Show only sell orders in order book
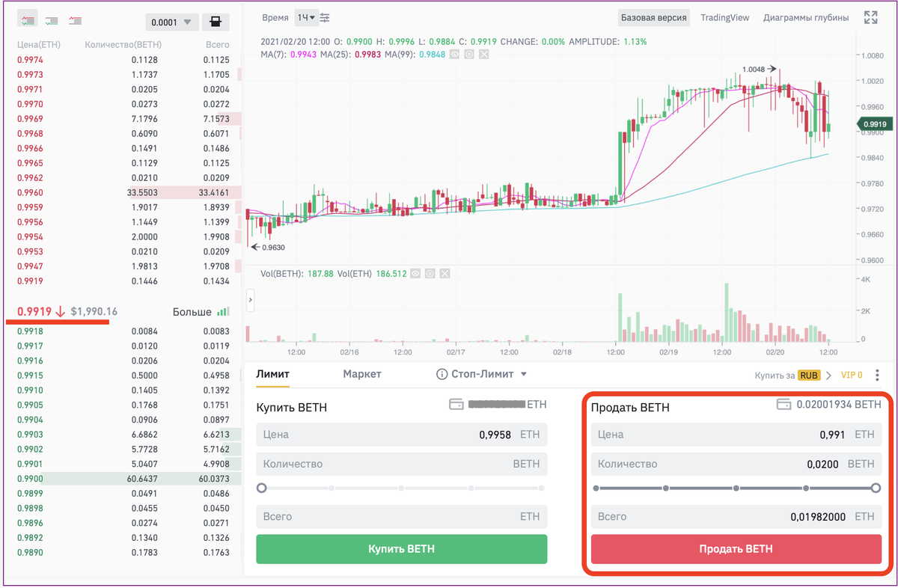Viewport: 898px width, 588px height. [x=76, y=20]
